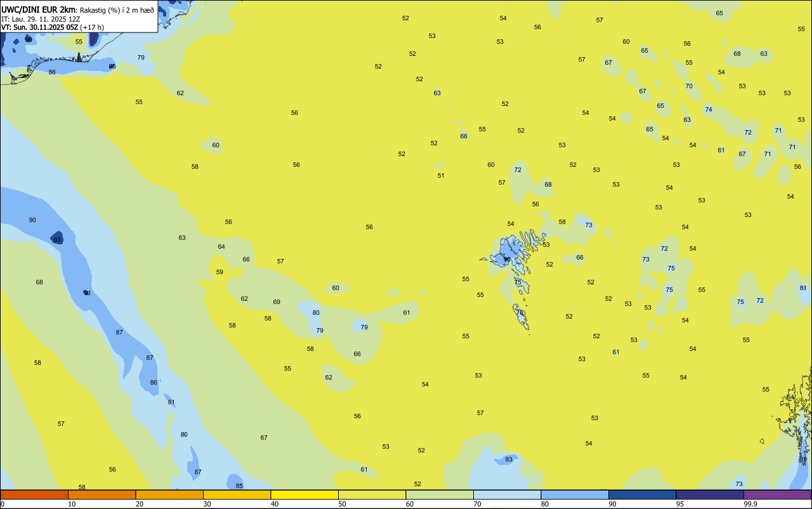
Task: Click the 83 humidity value label
Action: (x=509, y=459)
